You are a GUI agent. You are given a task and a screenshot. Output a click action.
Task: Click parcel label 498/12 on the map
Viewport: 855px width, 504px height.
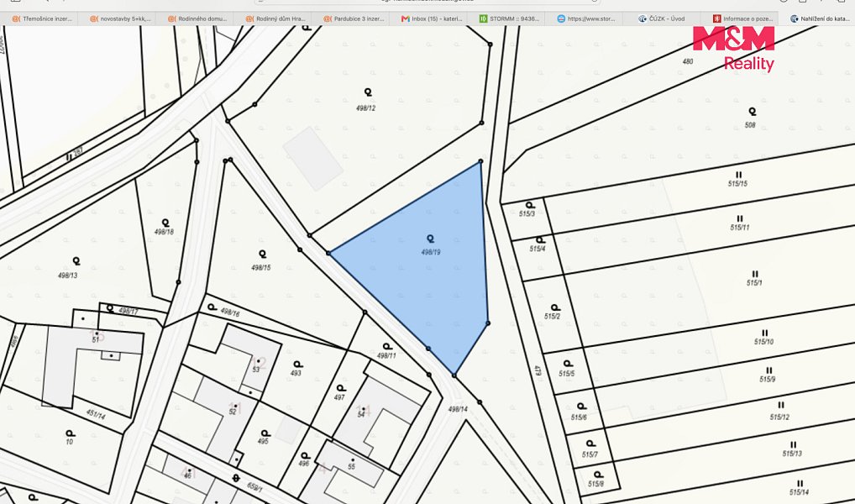point(366,108)
